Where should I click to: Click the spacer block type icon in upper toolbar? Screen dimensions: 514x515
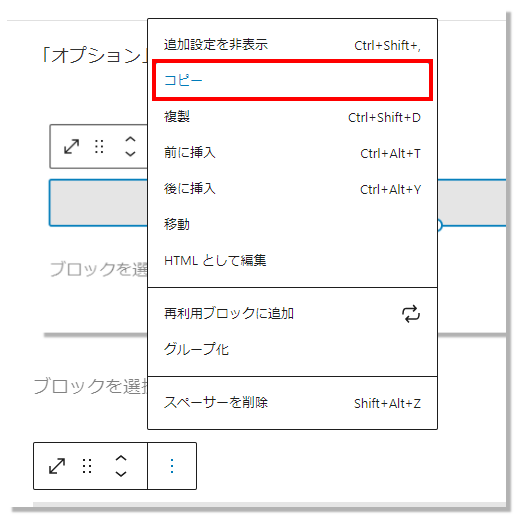click(x=71, y=146)
